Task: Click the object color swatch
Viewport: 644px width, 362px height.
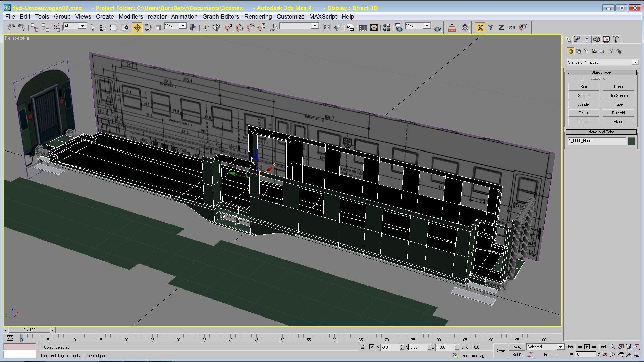Action: (631, 141)
